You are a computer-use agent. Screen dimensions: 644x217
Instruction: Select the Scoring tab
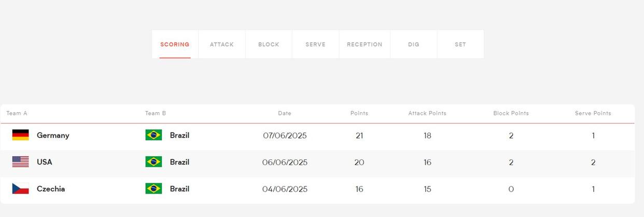coord(175,44)
